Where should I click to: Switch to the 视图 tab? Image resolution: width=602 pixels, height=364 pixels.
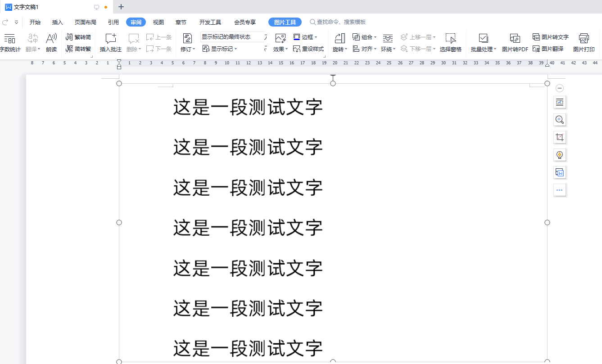tap(158, 22)
